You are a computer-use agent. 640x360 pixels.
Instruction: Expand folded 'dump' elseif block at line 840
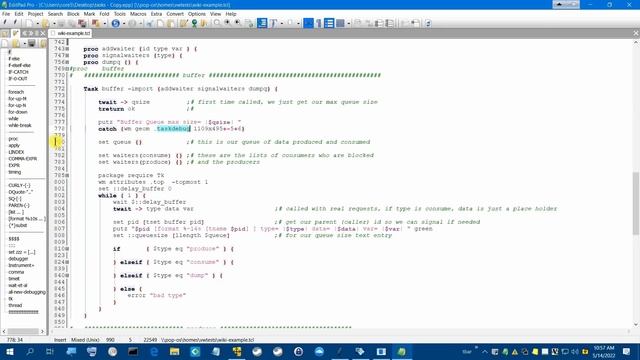click(68, 276)
